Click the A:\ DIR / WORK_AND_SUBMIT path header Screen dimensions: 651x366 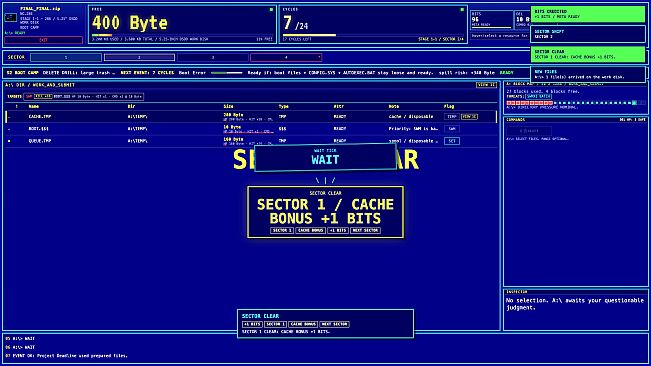(x=40, y=85)
